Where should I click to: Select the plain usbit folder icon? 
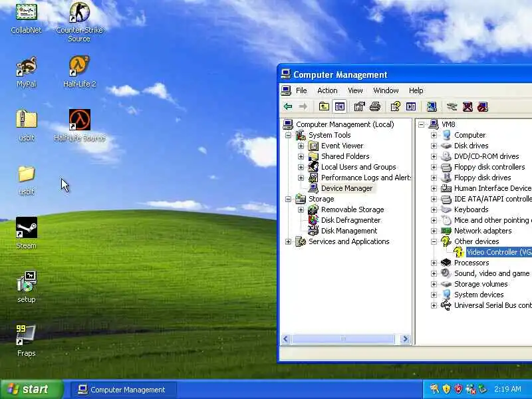26,180
